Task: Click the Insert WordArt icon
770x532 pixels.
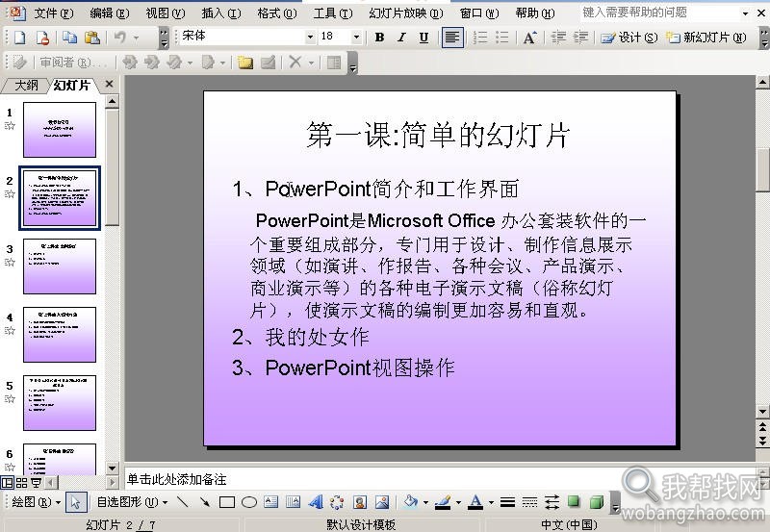Action: tap(316, 502)
